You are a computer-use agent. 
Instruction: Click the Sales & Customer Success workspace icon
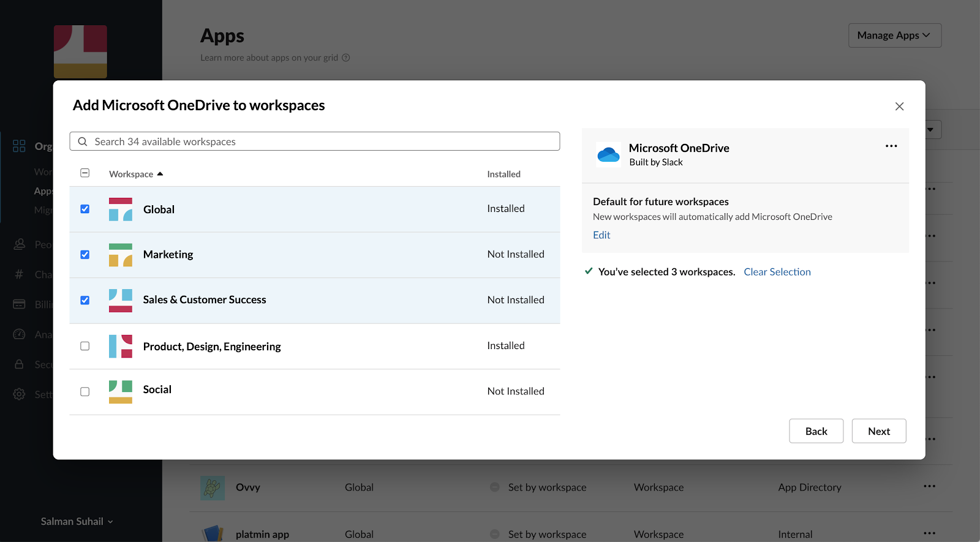click(121, 301)
